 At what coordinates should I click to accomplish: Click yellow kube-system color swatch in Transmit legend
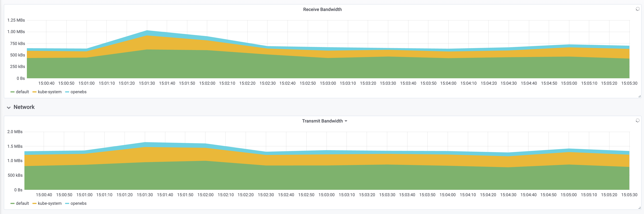(x=35, y=204)
